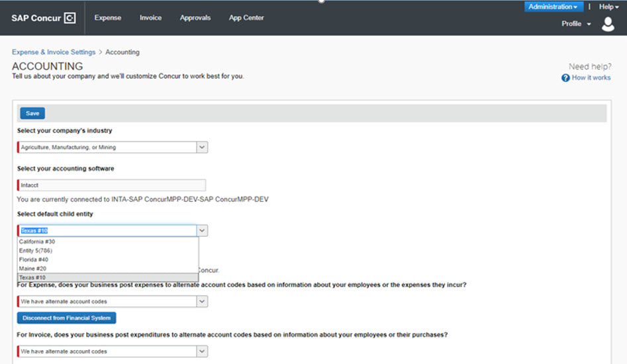Open the Expense menu
627x364 pixels.
click(x=107, y=18)
